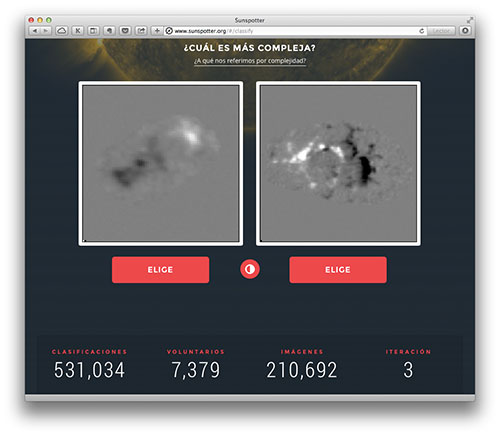Image resolution: width=500 pixels, height=436 pixels.
Task: Zoom the window with green button
Action: click(49, 20)
